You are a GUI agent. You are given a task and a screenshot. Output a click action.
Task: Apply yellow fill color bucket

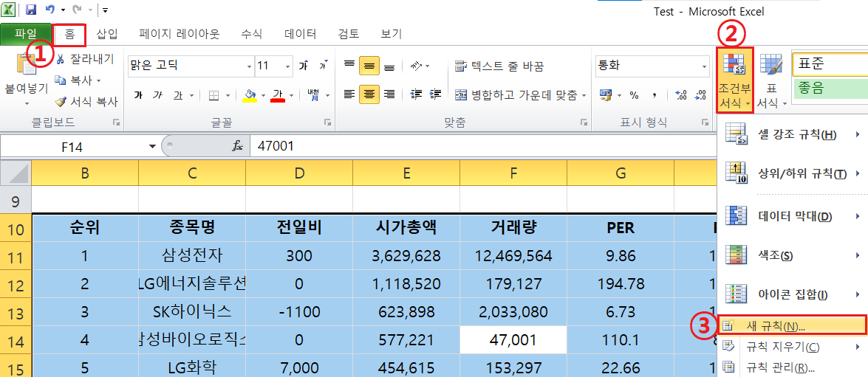tap(250, 96)
